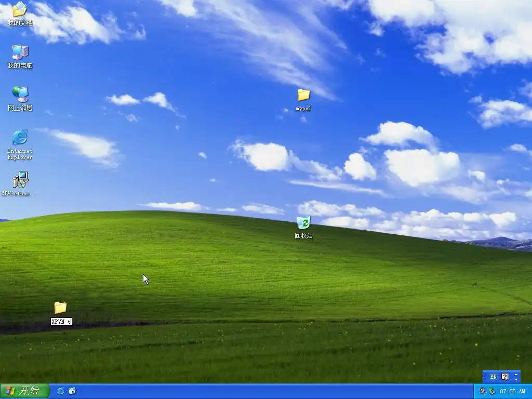This screenshot has width=532, height=399.
Task: Select the mypal folder on desktop
Action: pyautogui.click(x=303, y=99)
